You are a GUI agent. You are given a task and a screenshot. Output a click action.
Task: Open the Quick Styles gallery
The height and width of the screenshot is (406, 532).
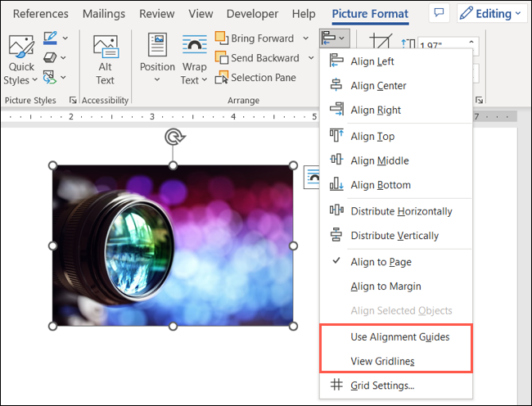pyautogui.click(x=20, y=60)
